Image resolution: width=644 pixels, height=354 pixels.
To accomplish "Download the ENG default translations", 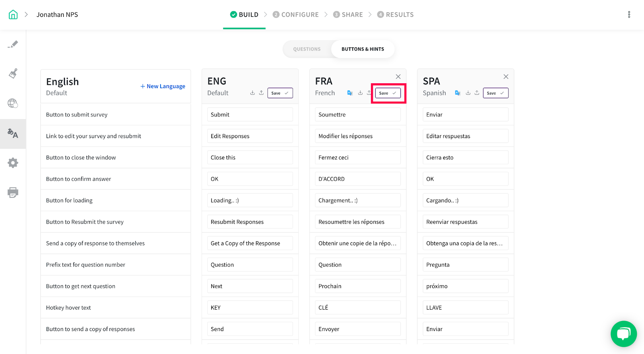I will tap(252, 93).
